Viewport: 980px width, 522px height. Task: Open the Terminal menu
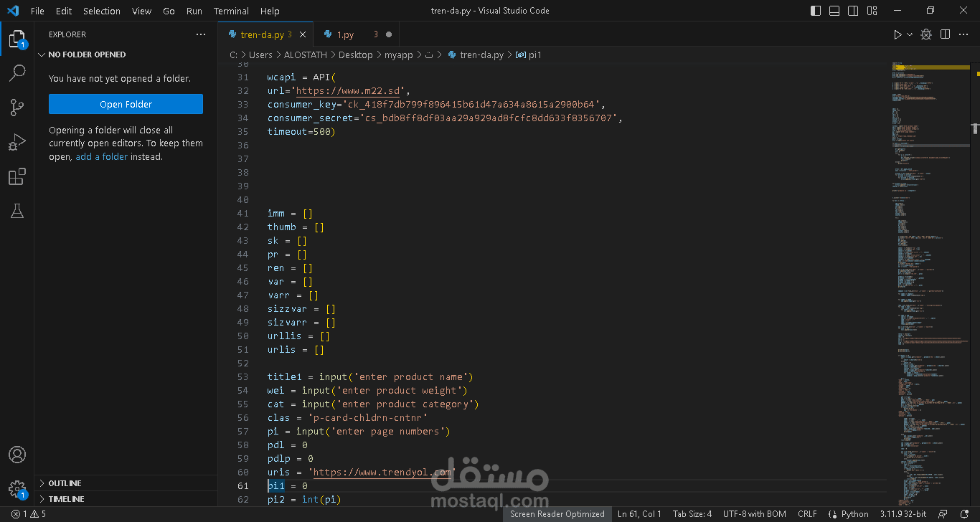[231, 11]
